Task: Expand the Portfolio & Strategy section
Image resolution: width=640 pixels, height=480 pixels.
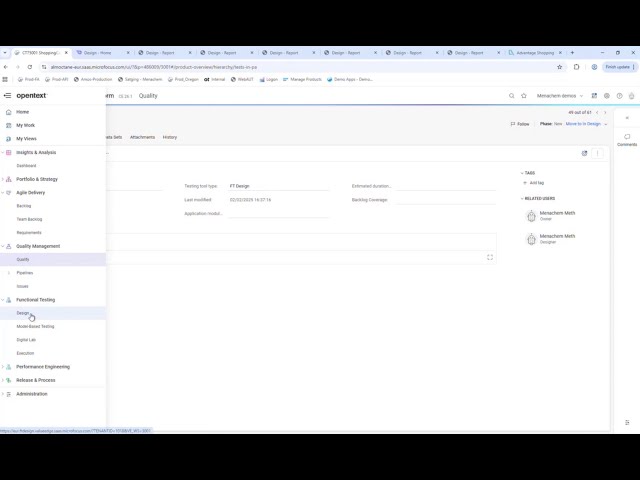Action: 3,179
